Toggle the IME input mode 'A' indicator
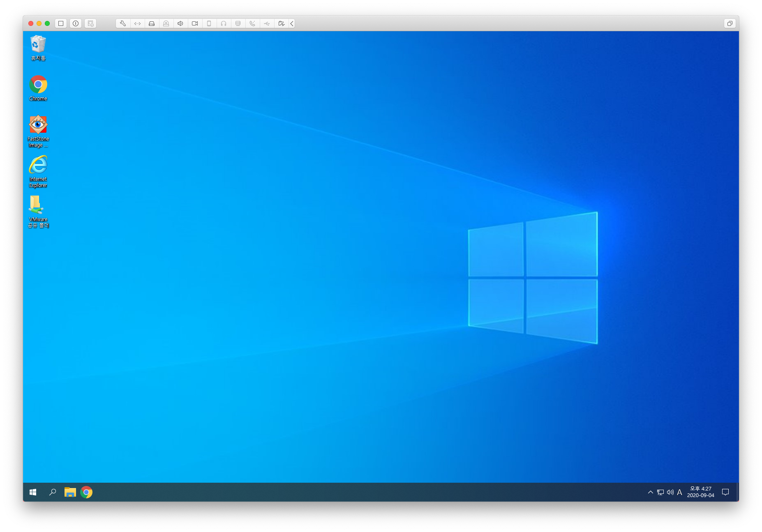 click(679, 492)
